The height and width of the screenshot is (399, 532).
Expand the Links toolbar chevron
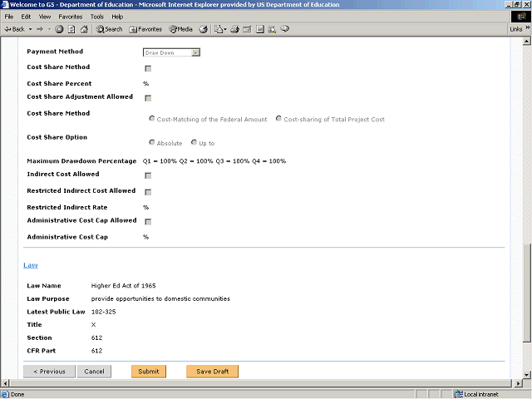tap(528, 27)
